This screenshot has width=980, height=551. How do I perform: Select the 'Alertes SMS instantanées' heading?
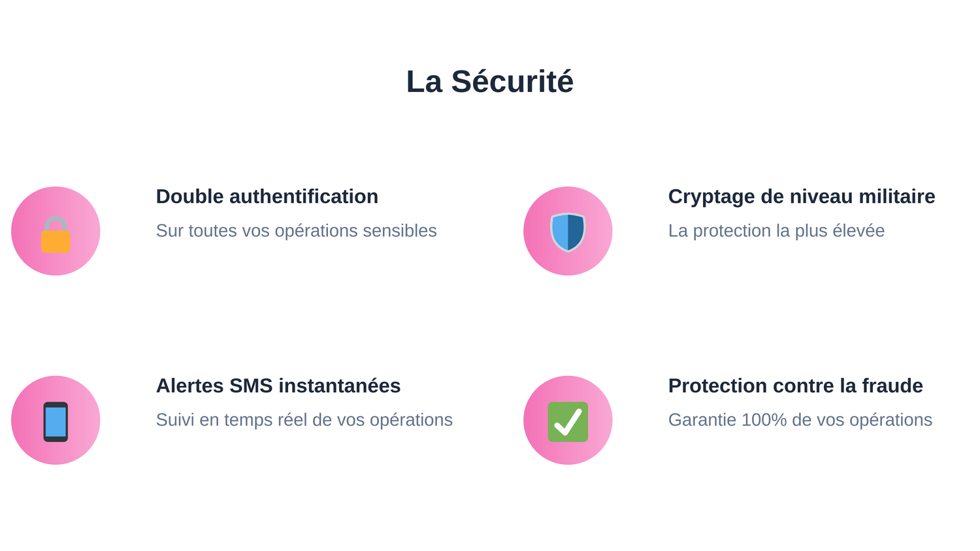(278, 386)
